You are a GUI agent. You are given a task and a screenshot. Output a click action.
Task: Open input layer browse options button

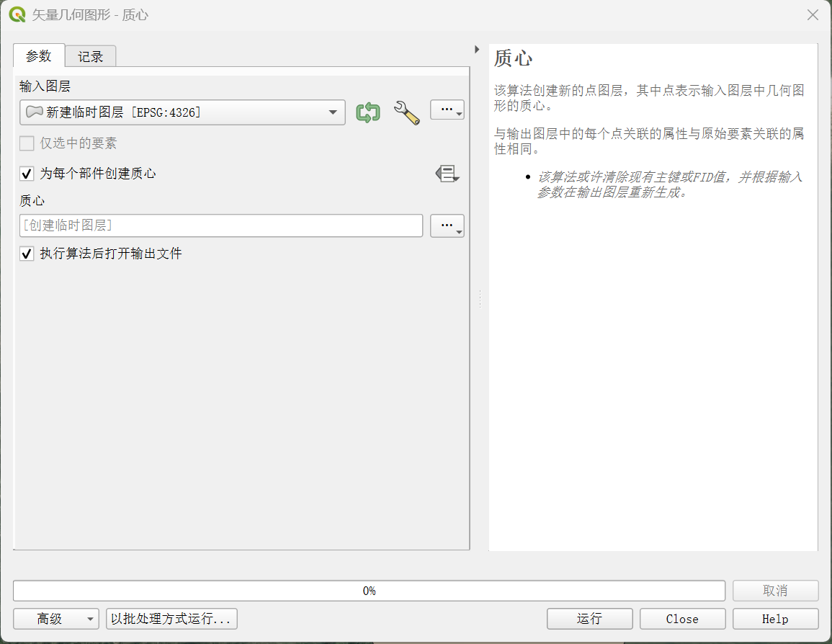click(447, 109)
